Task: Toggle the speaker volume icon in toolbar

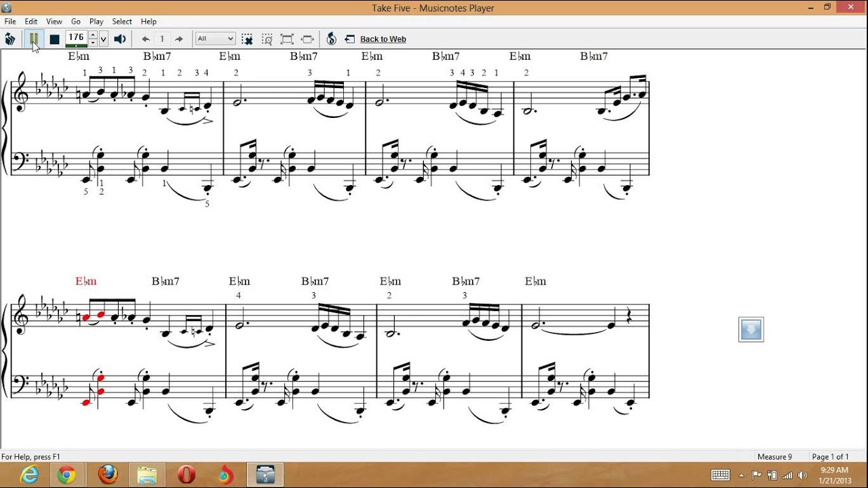Action: point(120,39)
